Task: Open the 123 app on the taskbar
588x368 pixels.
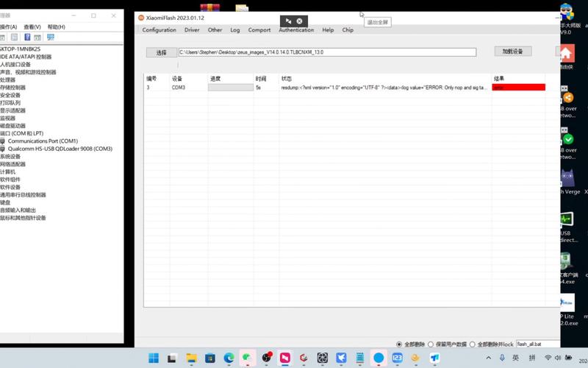Action: point(397,358)
